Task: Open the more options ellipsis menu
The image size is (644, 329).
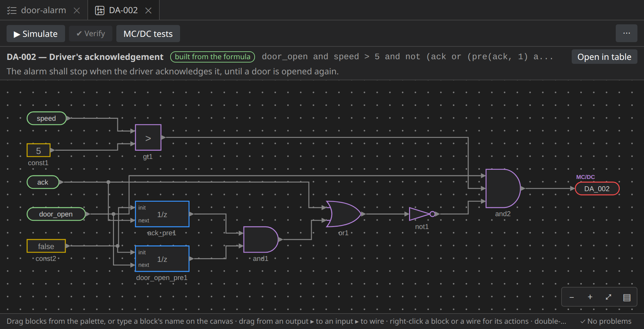Action: (x=626, y=33)
